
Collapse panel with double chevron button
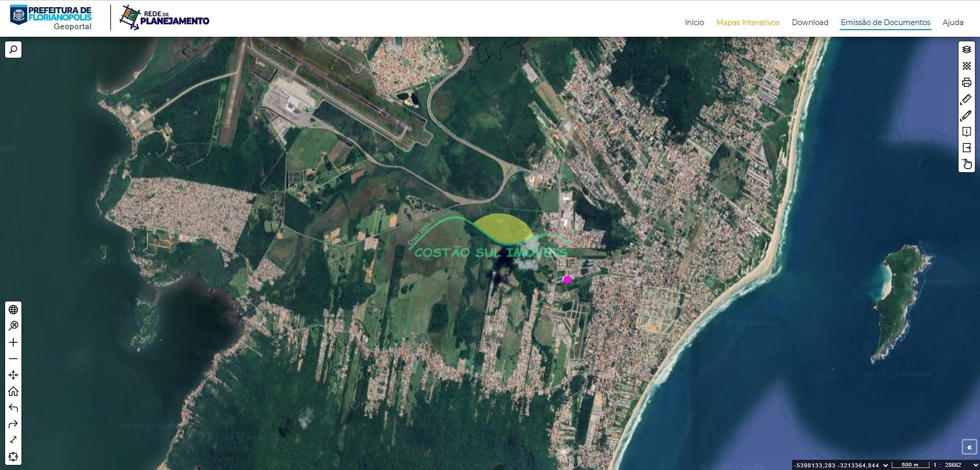(969, 447)
